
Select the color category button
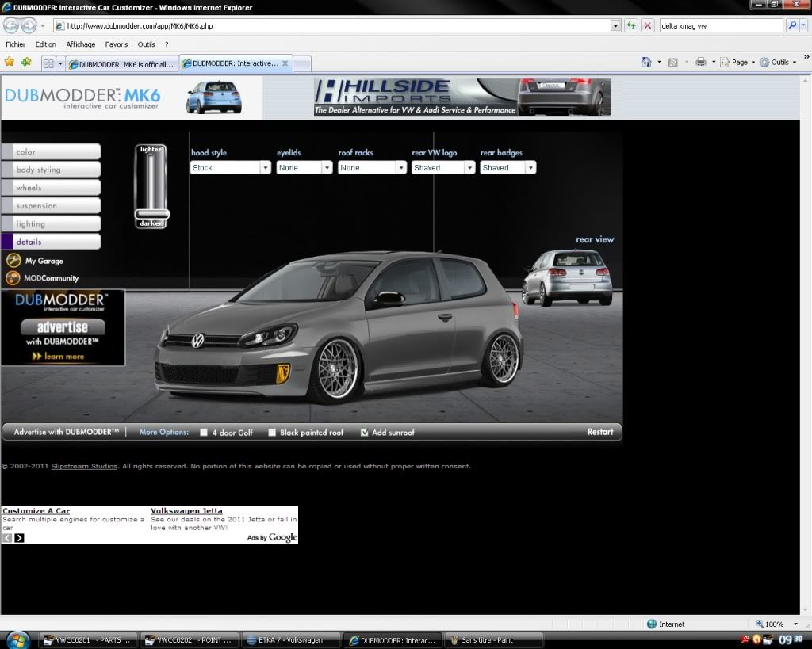[x=52, y=151]
